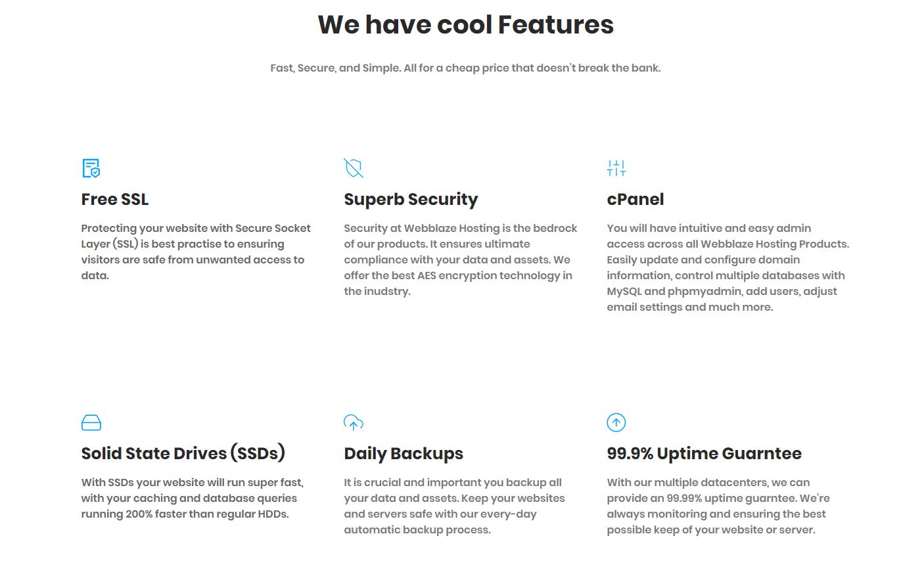Click the every-day automatic backup description
Viewport: 924px width, 561px height.
[454, 506]
